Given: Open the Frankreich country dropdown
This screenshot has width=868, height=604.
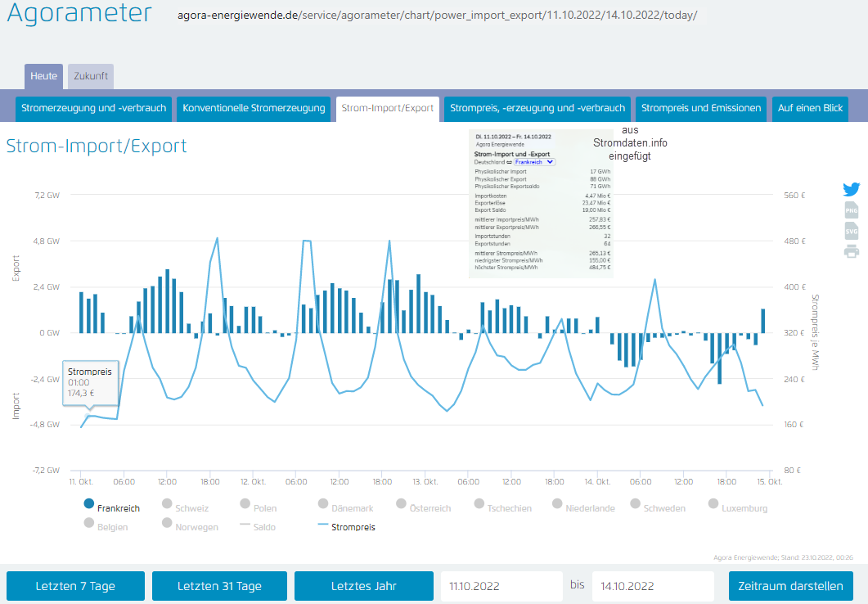Looking at the screenshot, I should tap(535, 162).
